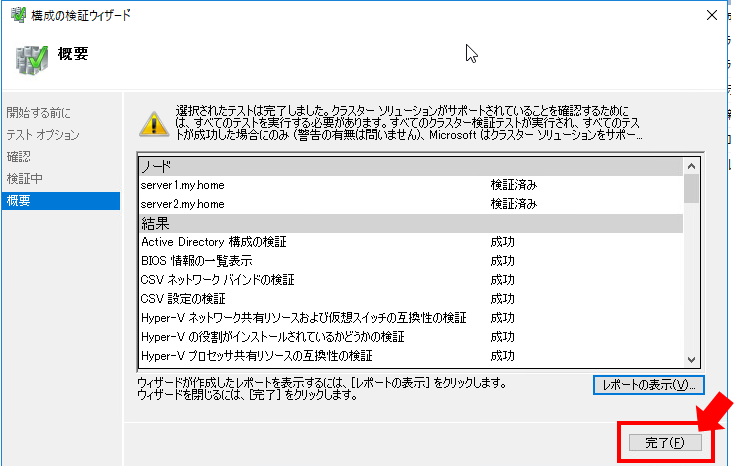Screen dimensions: 734x466
Task: Click 検証済み status for server2.my.home
Action: [x=514, y=204]
